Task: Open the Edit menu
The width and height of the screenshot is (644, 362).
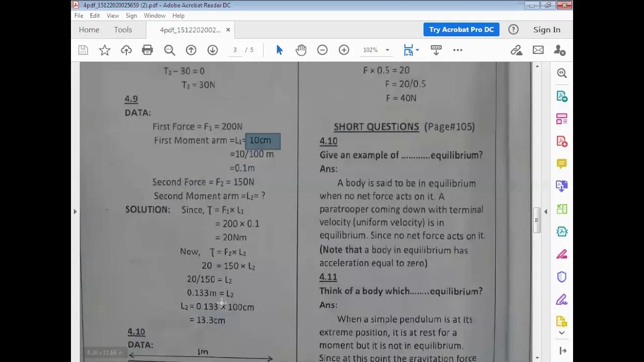Action: tap(95, 16)
